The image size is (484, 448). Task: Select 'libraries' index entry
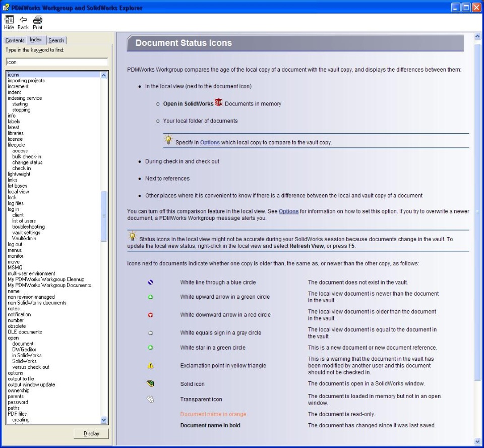point(16,134)
